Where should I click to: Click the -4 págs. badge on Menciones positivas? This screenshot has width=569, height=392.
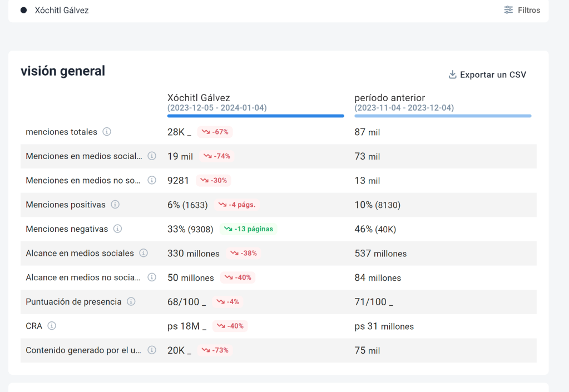(236, 205)
